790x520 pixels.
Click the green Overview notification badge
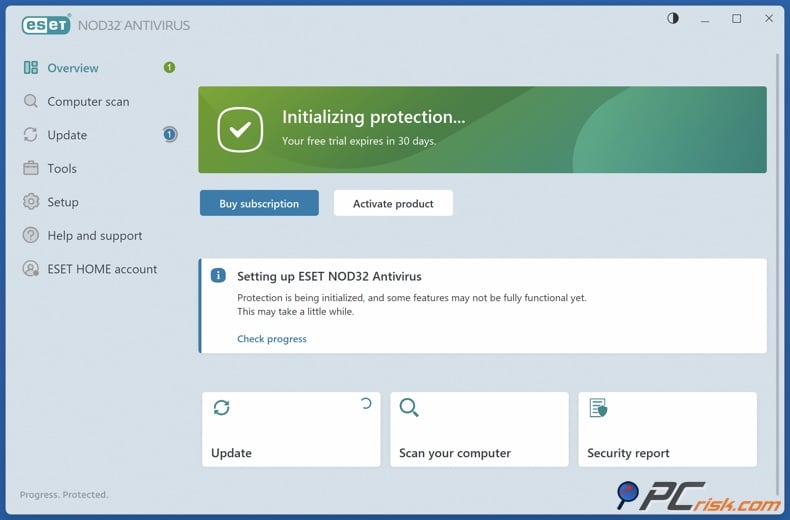(169, 67)
